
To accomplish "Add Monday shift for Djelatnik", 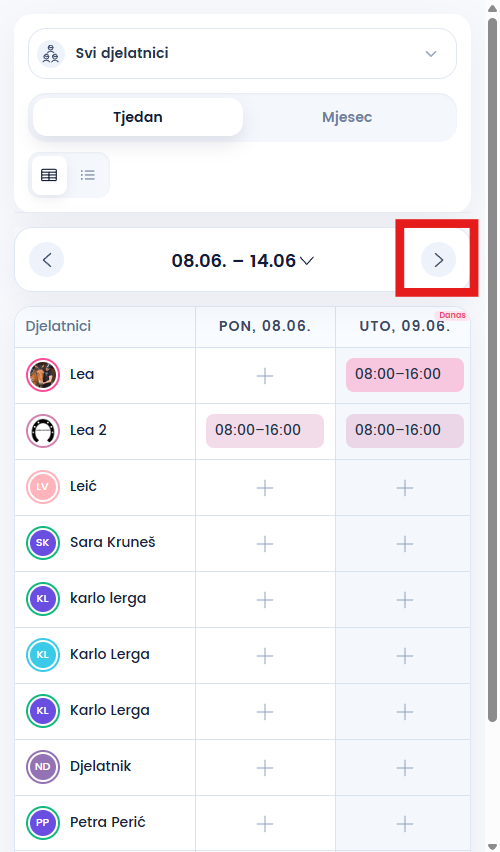I will tap(265, 767).
